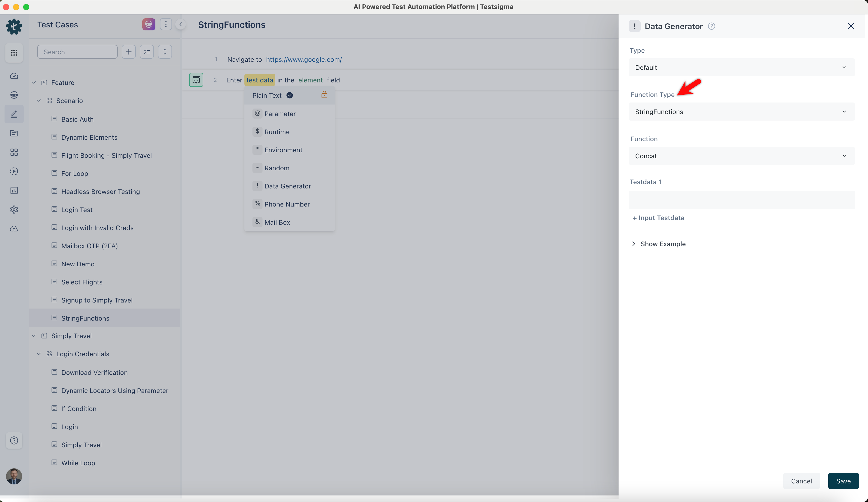Image resolution: width=868 pixels, height=502 pixels.
Task: Open the Dynamic Elements test case
Action: pos(89,137)
